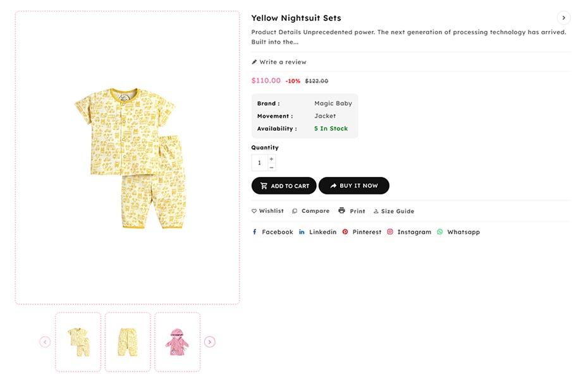Decrease quantity with the minus stepper

pos(272,167)
